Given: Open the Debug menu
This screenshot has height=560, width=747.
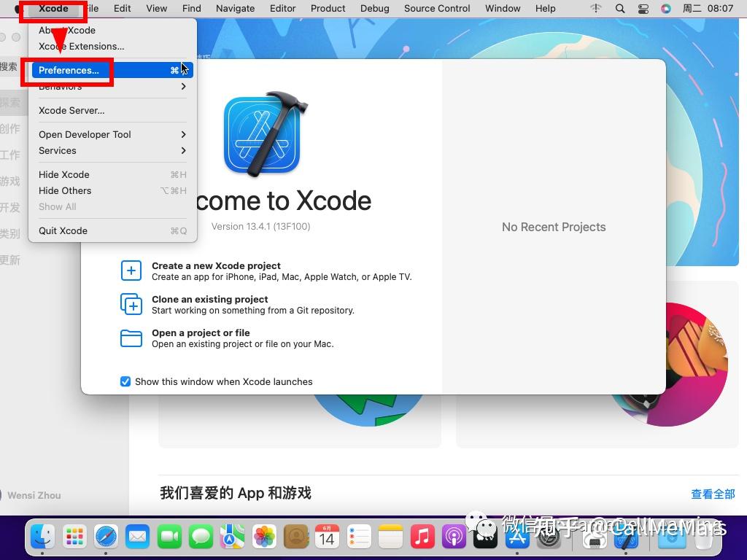Looking at the screenshot, I should coord(374,9).
